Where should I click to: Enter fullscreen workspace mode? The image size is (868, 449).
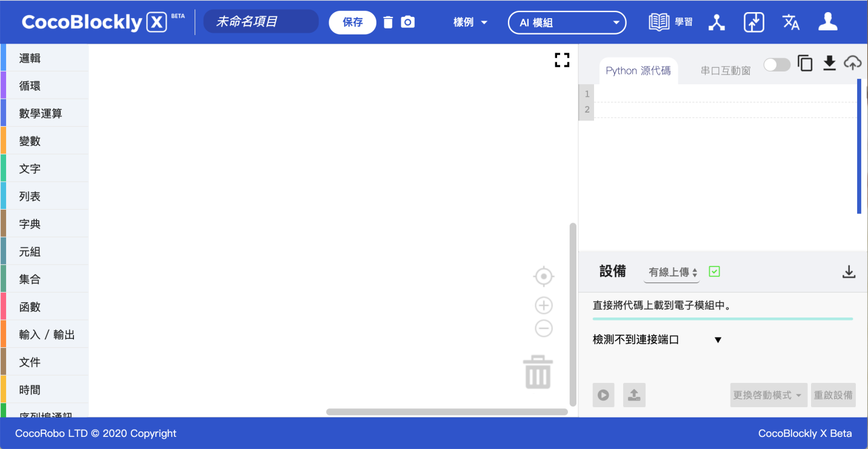tap(562, 60)
